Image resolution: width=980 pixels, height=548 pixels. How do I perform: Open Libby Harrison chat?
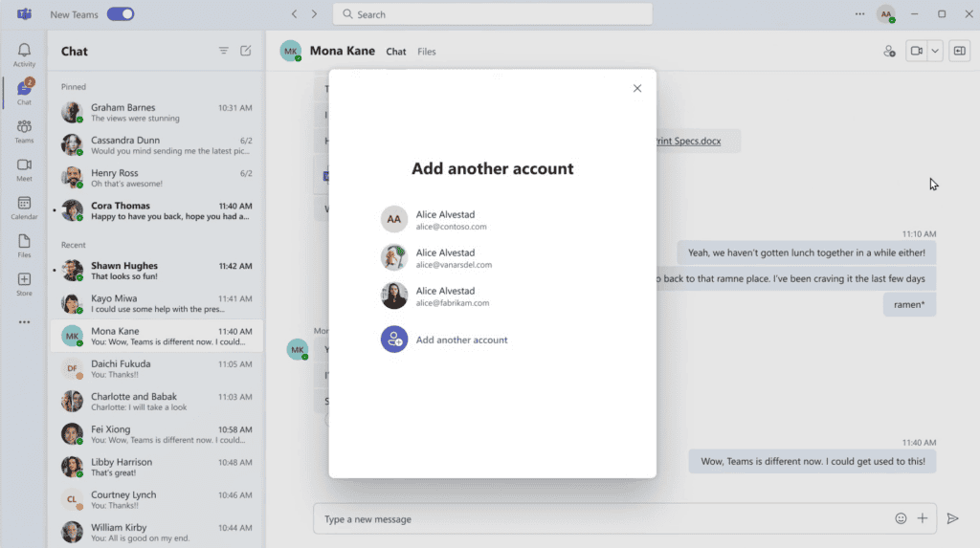coord(156,467)
